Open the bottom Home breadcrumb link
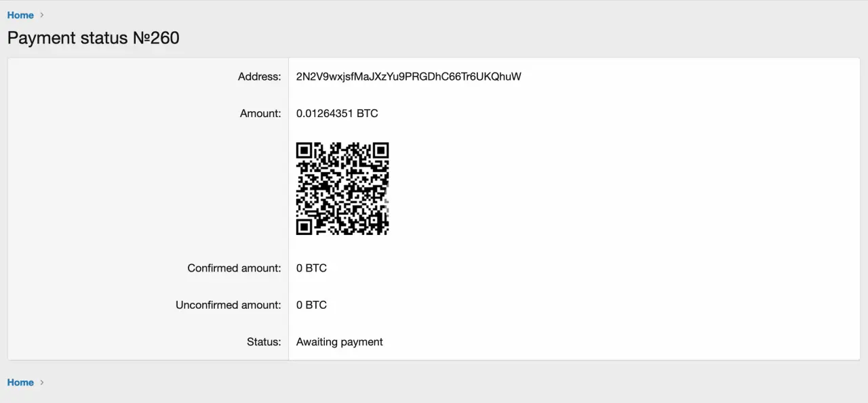This screenshot has width=868, height=403. (20, 382)
